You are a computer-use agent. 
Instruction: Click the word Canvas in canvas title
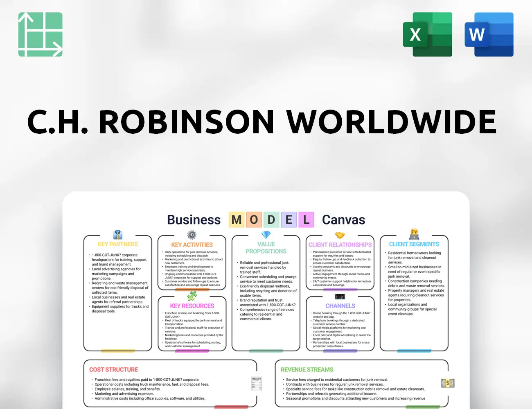click(x=343, y=220)
